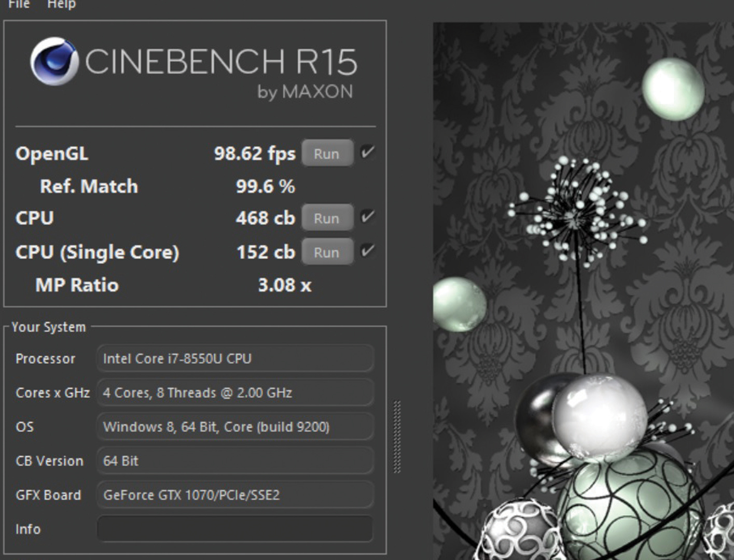Screen dimensions: 734x560
Task: Uncheck the CPU test checkbox
Action: point(368,217)
